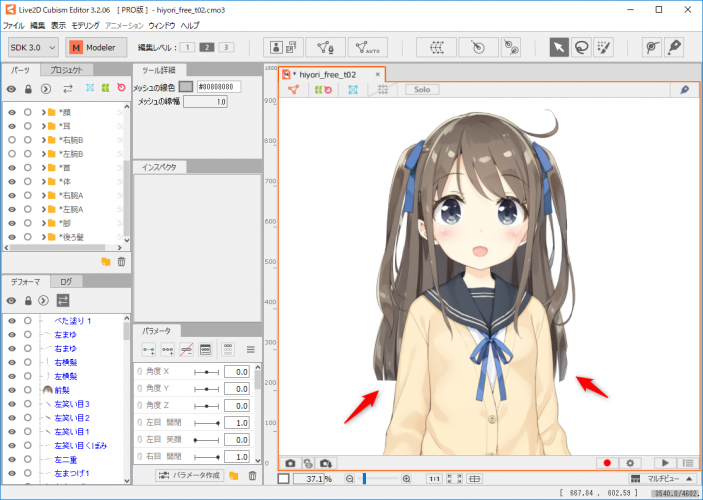The image size is (703, 500).
Task: Click the trash icon in parts panel
Action: [121, 261]
